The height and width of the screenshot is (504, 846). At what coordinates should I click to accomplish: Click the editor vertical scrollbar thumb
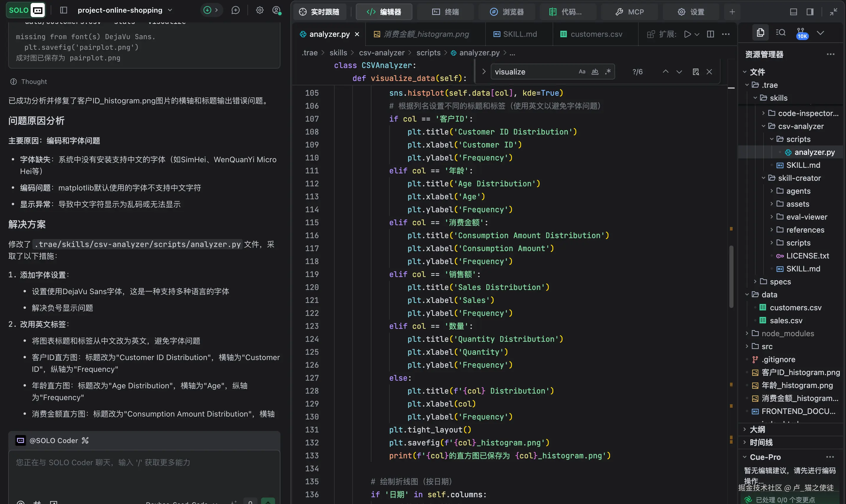(731, 277)
